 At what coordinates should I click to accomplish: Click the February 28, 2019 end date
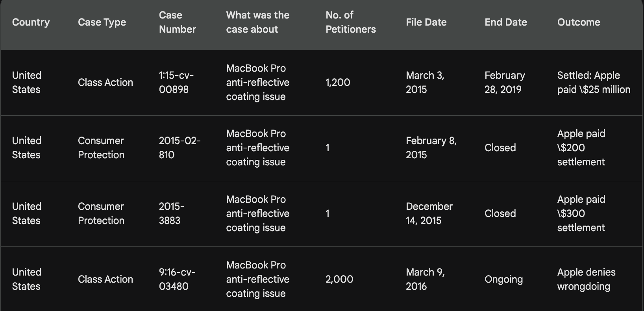(505, 82)
